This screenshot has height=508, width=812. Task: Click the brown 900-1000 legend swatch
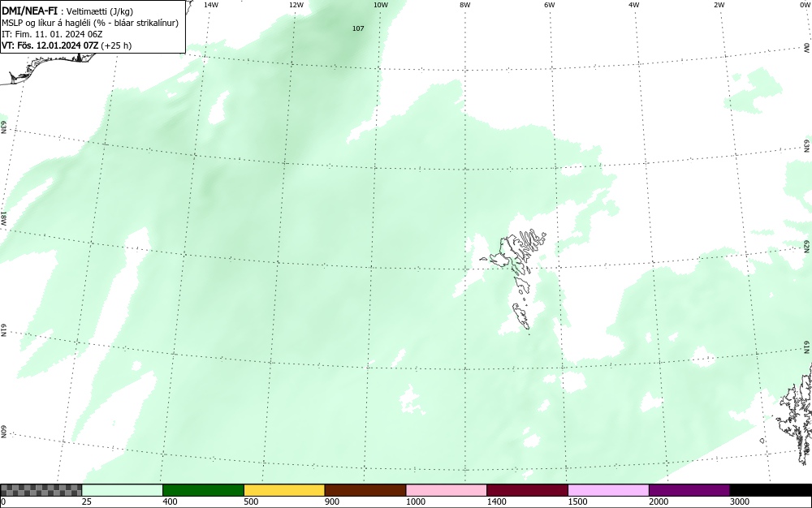click(x=365, y=490)
